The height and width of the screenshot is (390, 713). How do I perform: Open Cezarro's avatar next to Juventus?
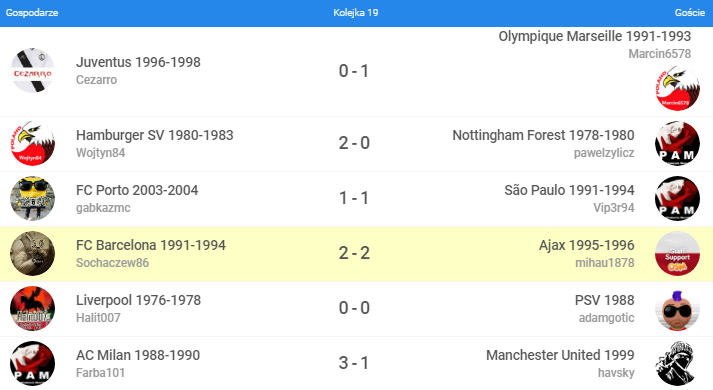(32, 70)
